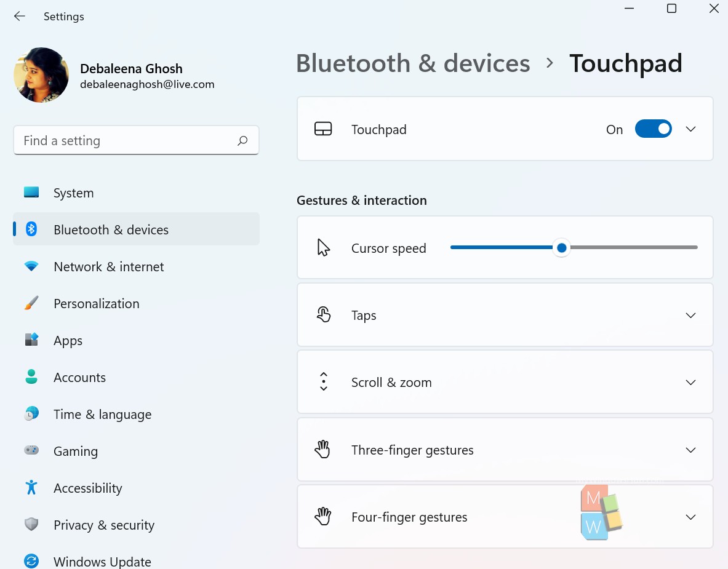Click the Bluetooth icon in sidebar

(x=31, y=229)
